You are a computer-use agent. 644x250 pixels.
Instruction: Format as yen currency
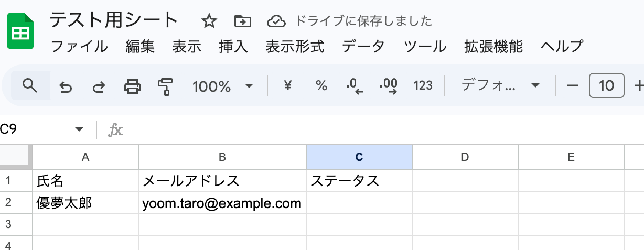[x=287, y=86]
